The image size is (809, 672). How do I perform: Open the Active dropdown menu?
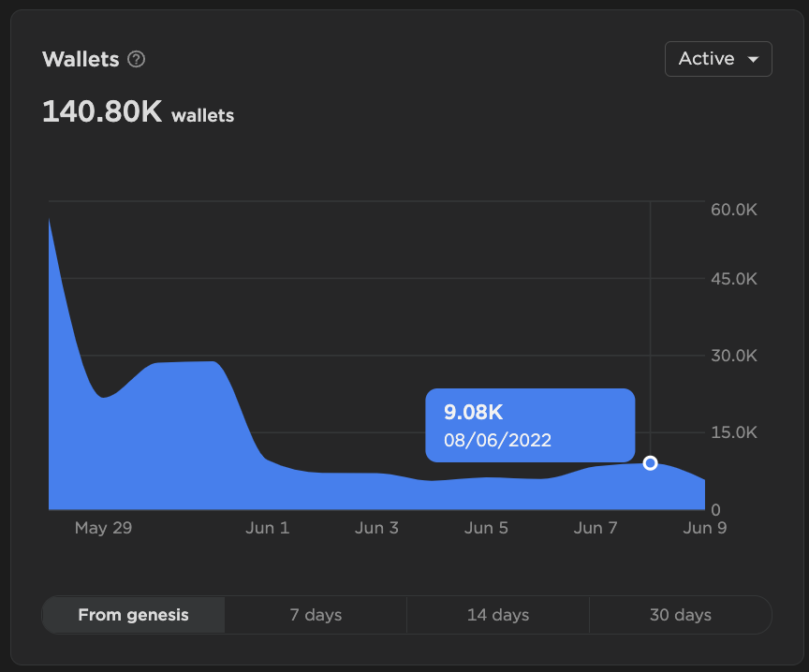[718, 59]
